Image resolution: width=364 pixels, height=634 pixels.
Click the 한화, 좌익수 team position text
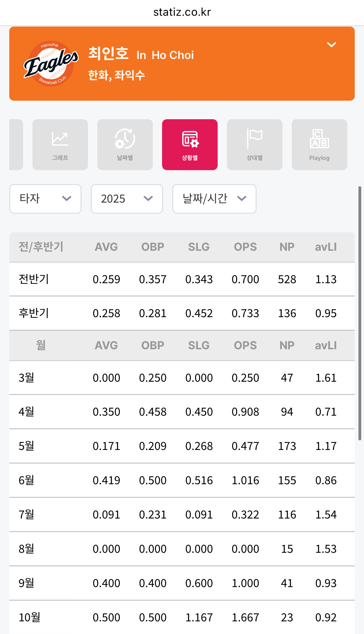coord(116,75)
